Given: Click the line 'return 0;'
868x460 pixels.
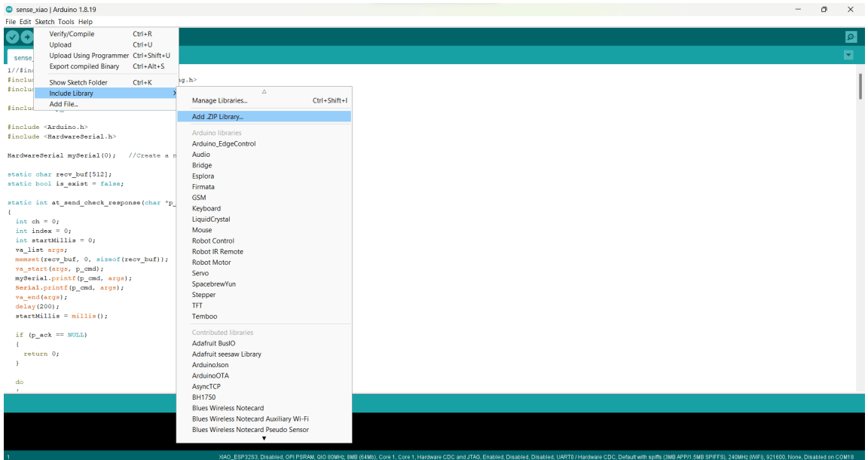Looking at the screenshot, I should click(x=41, y=354).
